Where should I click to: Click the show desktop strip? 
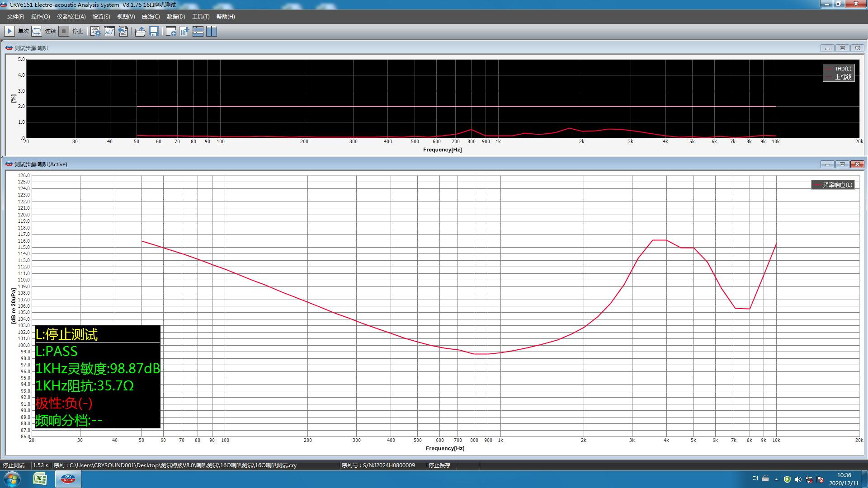[865, 479]
